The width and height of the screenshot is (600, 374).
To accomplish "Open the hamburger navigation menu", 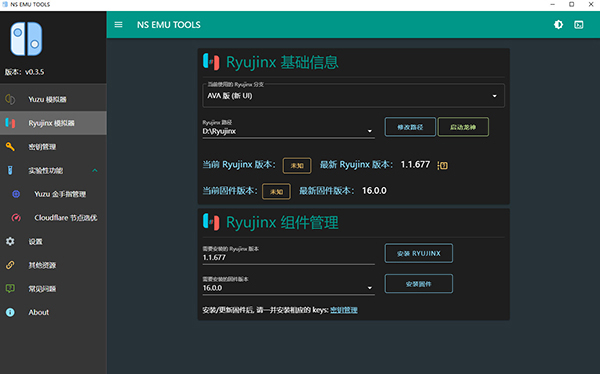I will (x=118, y=24).
